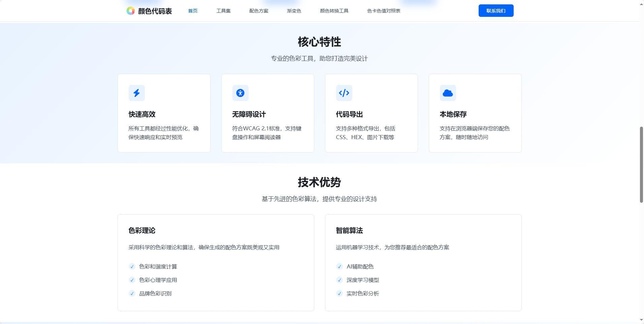The height and width of the screenshot is (324, 644).
Task: Click the accessibility icon on 无障碍设计 card
Action: pyautogui.click(x=240, y=93)
